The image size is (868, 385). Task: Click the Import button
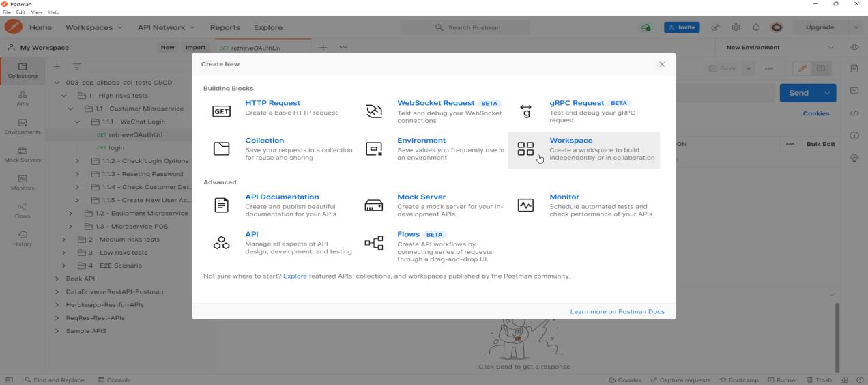(x=196, y=48)
